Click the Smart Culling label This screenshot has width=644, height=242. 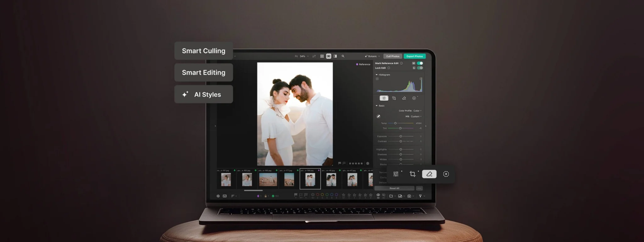coord(204,51)
